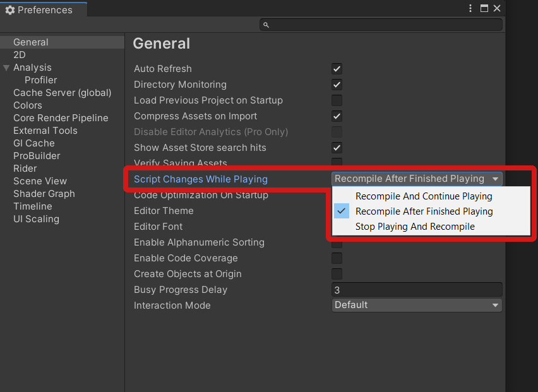Viewport: 538px width, 392px height.
Task: Close the Preferences window
Action: [x=496, y=8]
